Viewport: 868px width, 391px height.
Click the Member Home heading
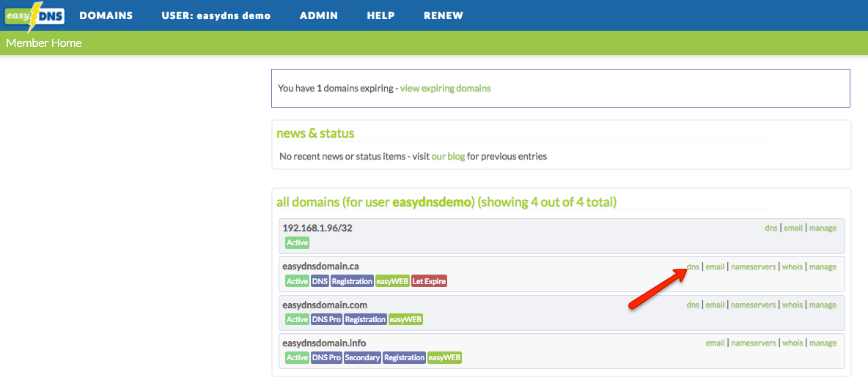[44, 42]
